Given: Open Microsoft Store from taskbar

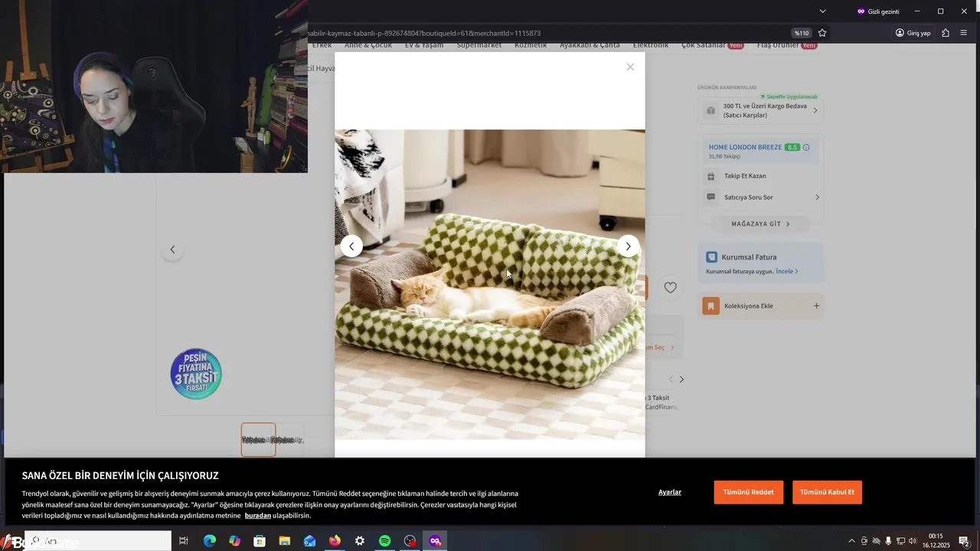Looking at the screenshot, I should coord(260,541).
